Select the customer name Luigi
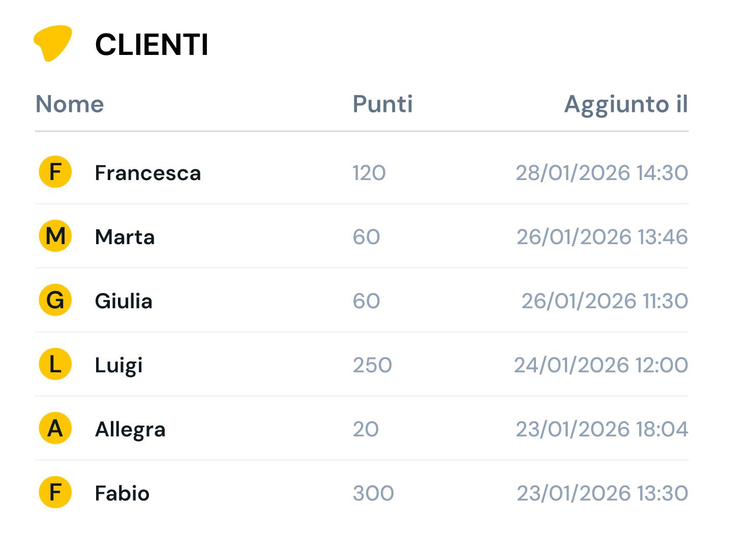 [x=118, y=365]
